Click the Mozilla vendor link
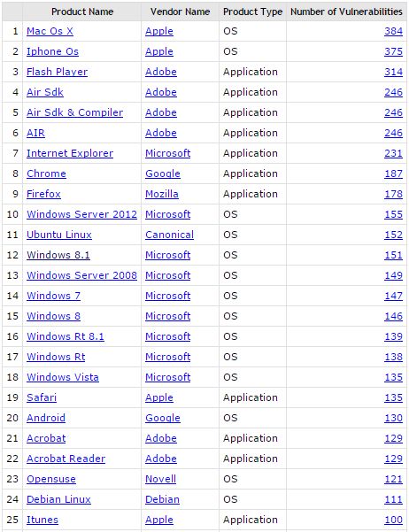The image size is (409, 532). 162,194
